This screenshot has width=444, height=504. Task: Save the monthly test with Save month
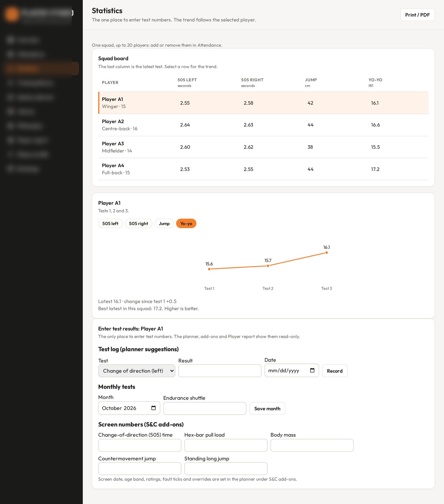pyautogui.click(x=267, y=409)
